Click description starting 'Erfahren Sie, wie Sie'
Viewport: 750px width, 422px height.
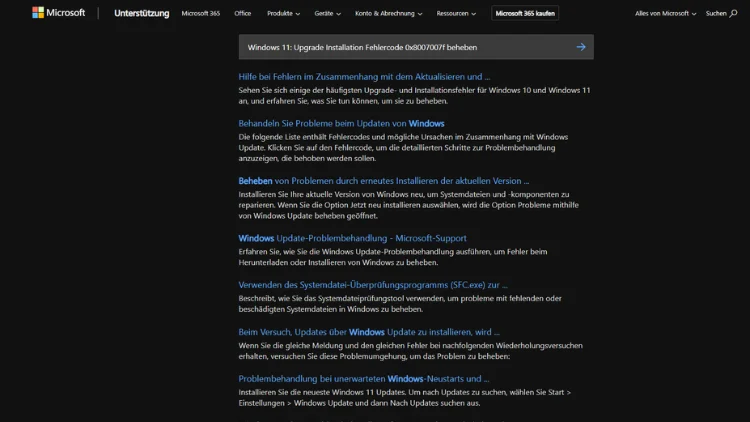point(393,257)
